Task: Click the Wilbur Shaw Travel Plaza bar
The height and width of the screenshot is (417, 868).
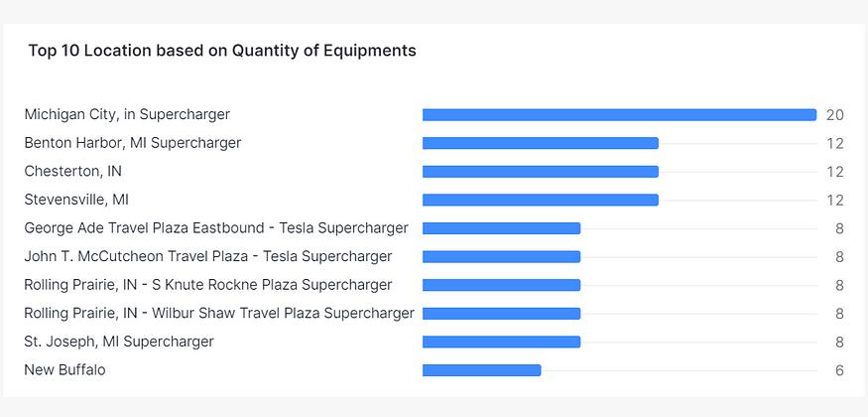Action: tap(501, 314)
